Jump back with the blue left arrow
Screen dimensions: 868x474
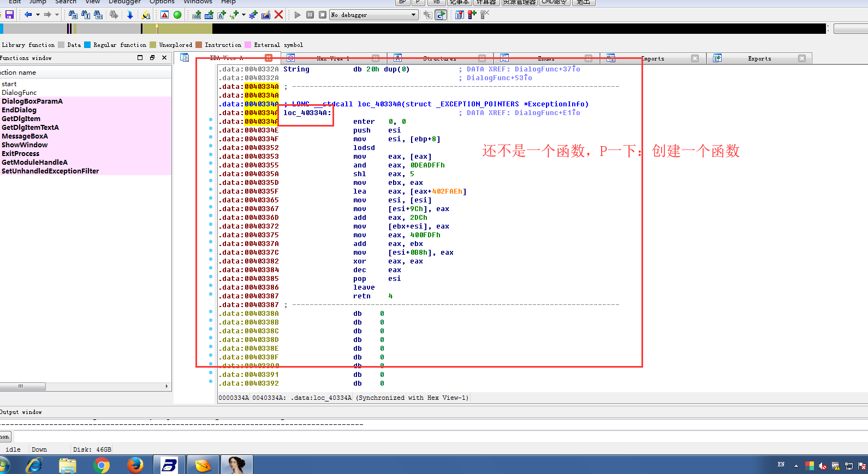tap(28, 15)
